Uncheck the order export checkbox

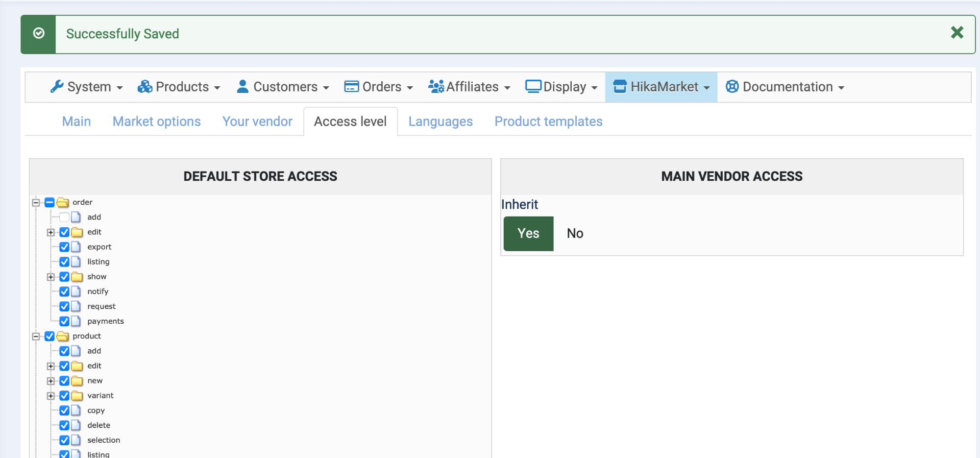[64, 247]
